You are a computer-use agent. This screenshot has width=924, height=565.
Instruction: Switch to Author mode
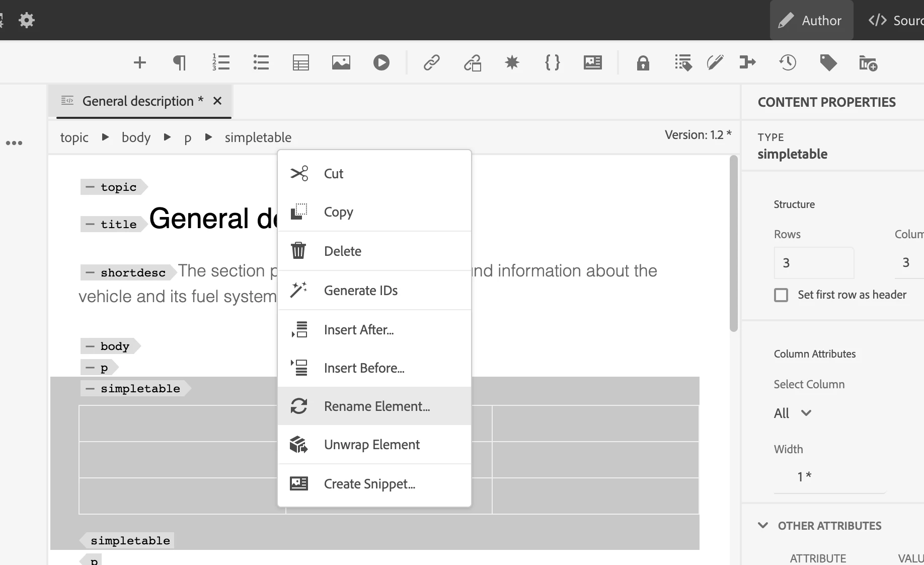click(811, 20)
